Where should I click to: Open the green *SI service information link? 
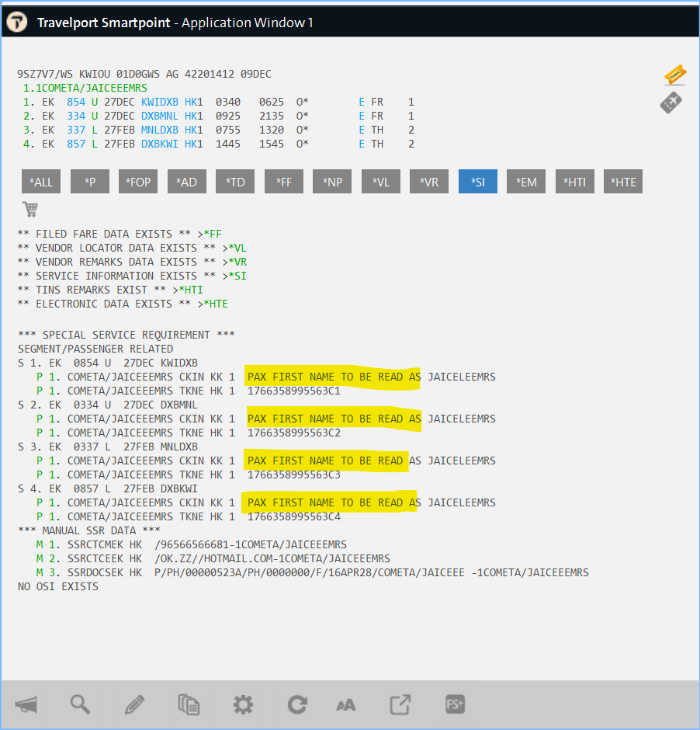tap(237, 276)
